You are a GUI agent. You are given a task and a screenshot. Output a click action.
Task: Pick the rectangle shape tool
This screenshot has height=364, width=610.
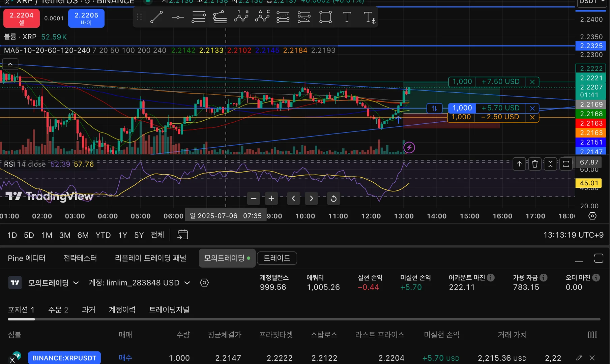[x=325, y=17]
